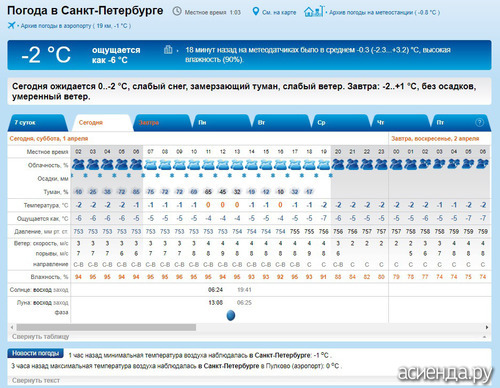Click the cloud icon for hour 19 today
The image size is (500, 388).
pos(324,165)
